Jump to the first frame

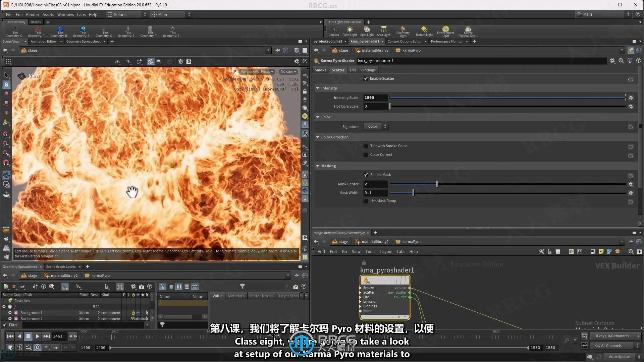pyautogui.click(x=10, y=336)
